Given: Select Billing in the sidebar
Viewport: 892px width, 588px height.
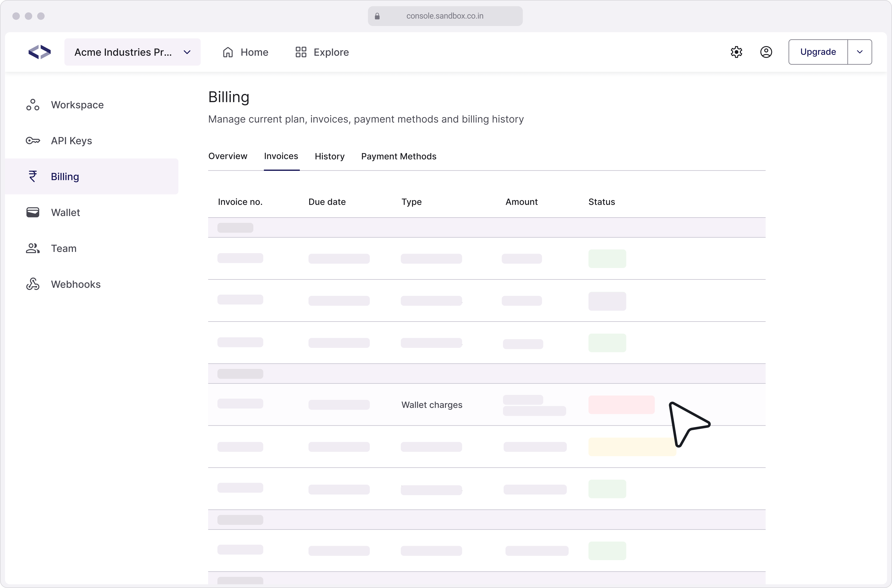Looking at the screenshot, I should [65, 177].
